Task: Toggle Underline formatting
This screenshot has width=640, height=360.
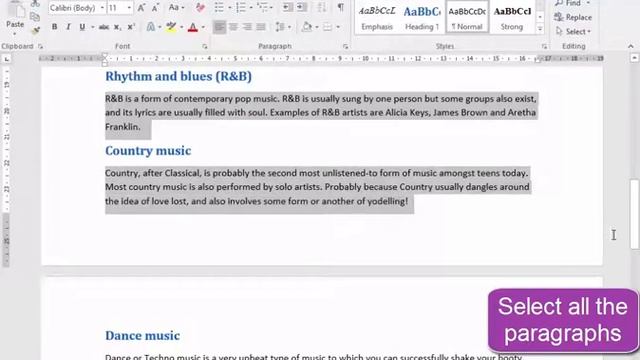Action: [x=82, y=27]
